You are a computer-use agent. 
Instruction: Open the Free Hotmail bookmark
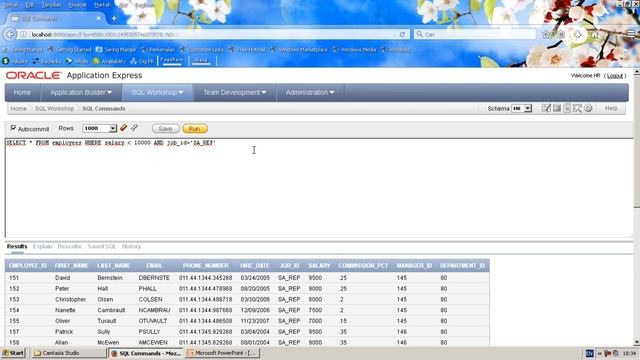click(247, 49)
